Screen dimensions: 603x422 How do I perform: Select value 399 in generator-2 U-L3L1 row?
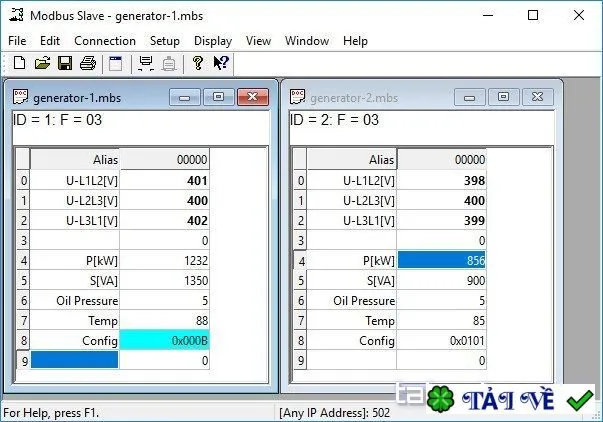click(442, 220)
